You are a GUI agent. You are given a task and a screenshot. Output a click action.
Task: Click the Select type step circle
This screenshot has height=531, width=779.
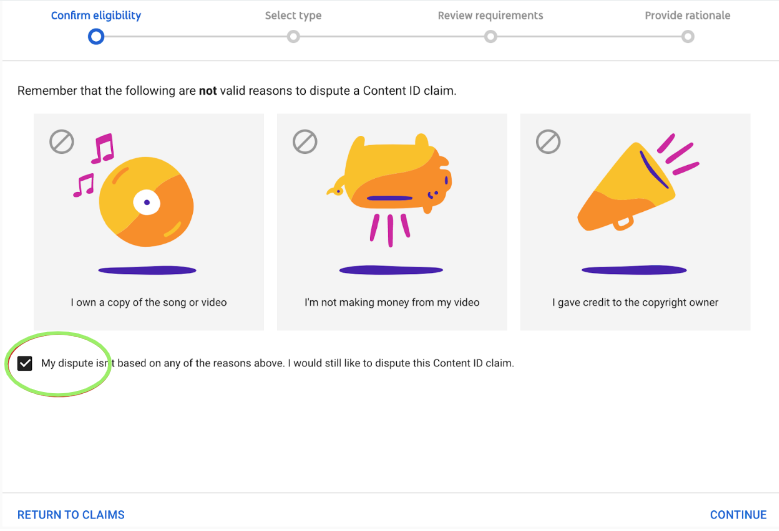pos(293,37)
